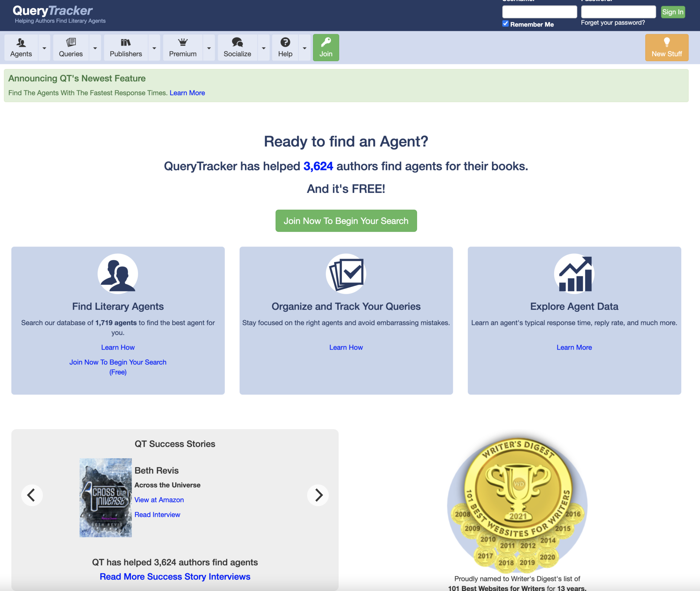Click the Queries papers icon
This screenshot has height=591, width=700.
click(x=71, y=42)
